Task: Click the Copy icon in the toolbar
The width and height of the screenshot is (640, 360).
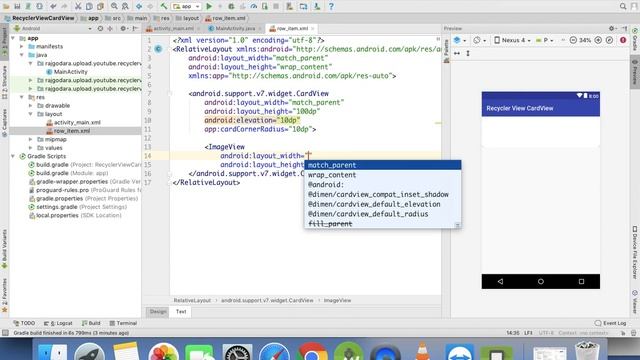Action: [x=89, y=6]
